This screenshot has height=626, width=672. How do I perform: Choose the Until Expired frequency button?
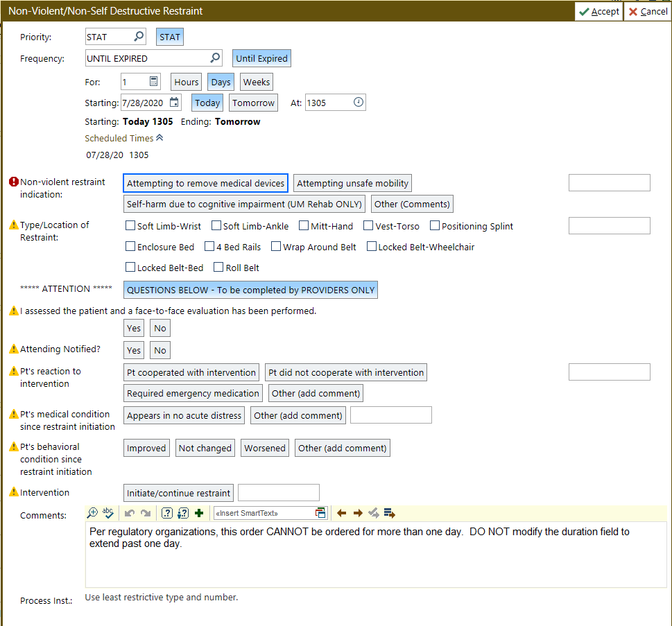click(261, 58)
